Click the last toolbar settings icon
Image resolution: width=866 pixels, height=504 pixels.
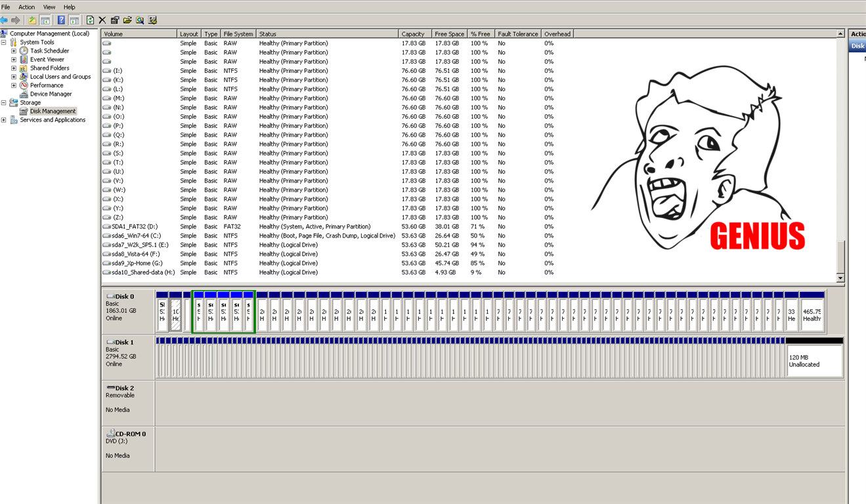pos(152,20)
